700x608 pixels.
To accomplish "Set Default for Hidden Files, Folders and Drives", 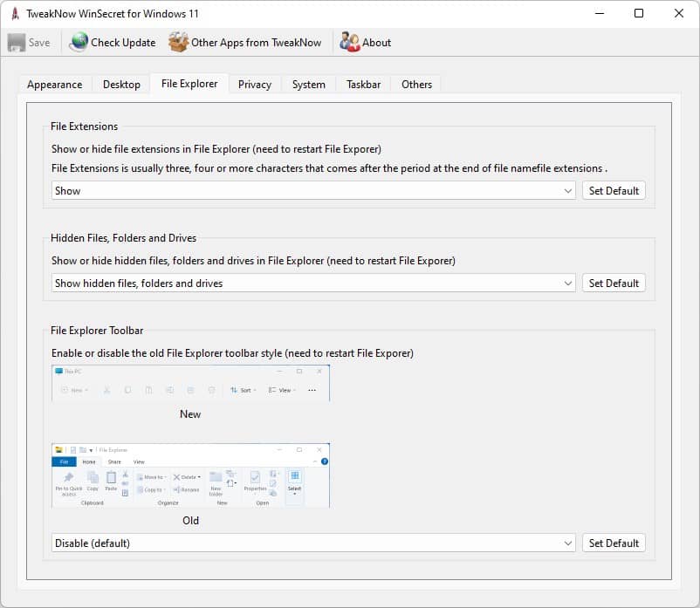I will click(614, 283).
